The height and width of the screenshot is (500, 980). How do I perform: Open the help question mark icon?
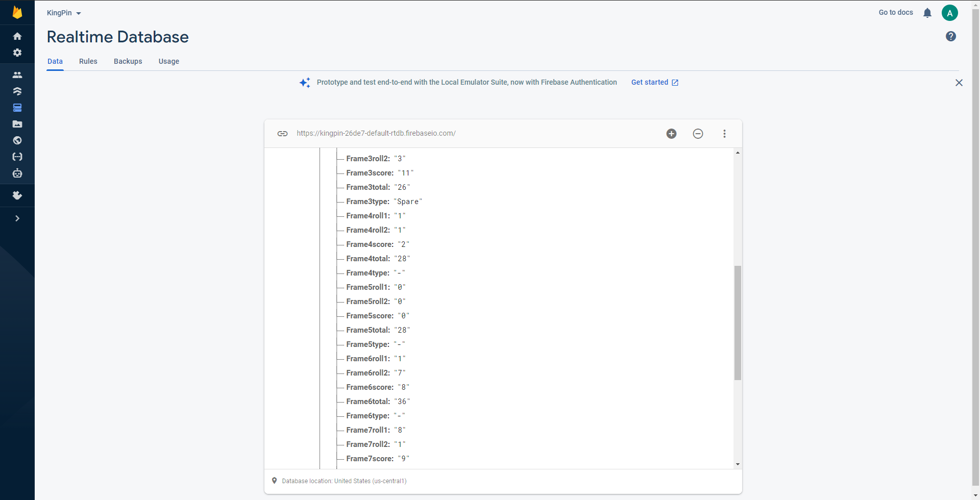[951, 36]
